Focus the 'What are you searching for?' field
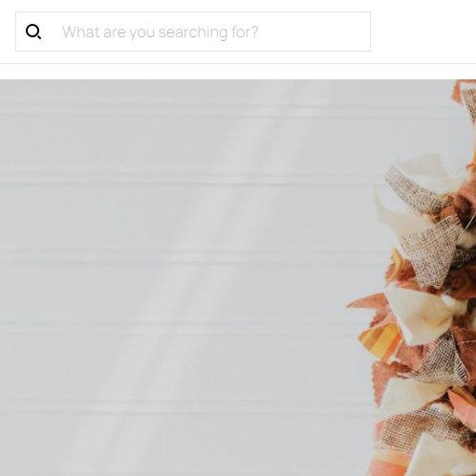The image size is (476, 476). (193, 32)
